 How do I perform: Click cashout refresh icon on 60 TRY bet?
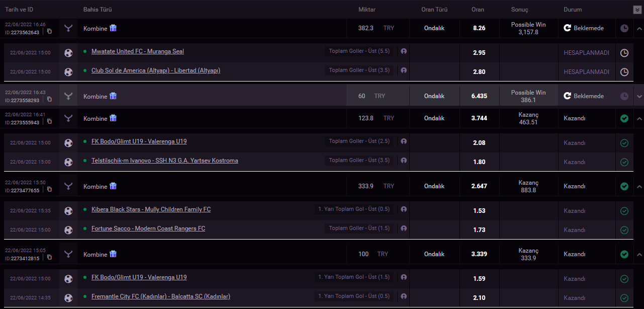click(567, 96)
